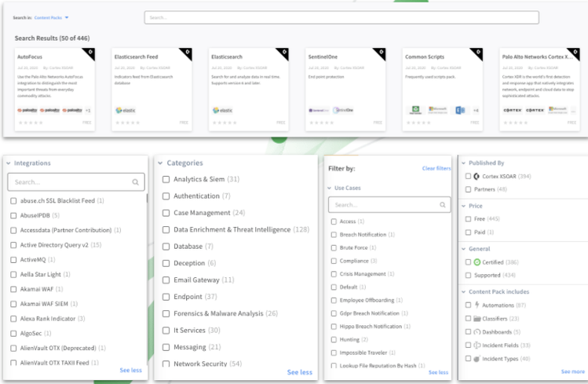Click the Dashboards gauge icon
Viewport: 588px width, 384px height.
click(477, 332)
